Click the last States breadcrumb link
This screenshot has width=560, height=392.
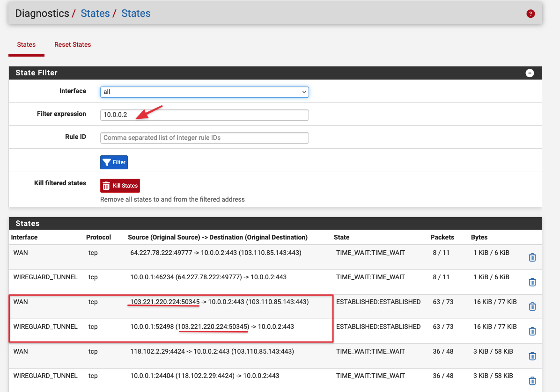[x=136, y=14]
